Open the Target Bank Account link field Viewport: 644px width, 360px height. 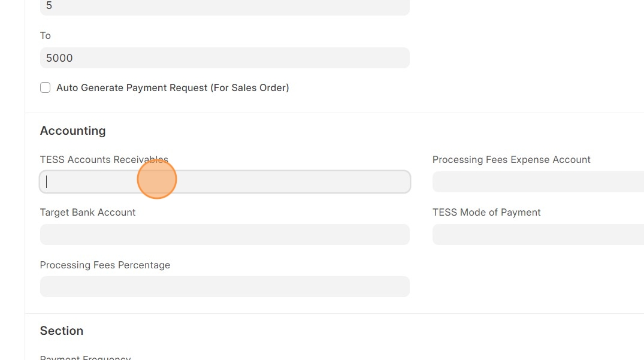coord(225,235)
